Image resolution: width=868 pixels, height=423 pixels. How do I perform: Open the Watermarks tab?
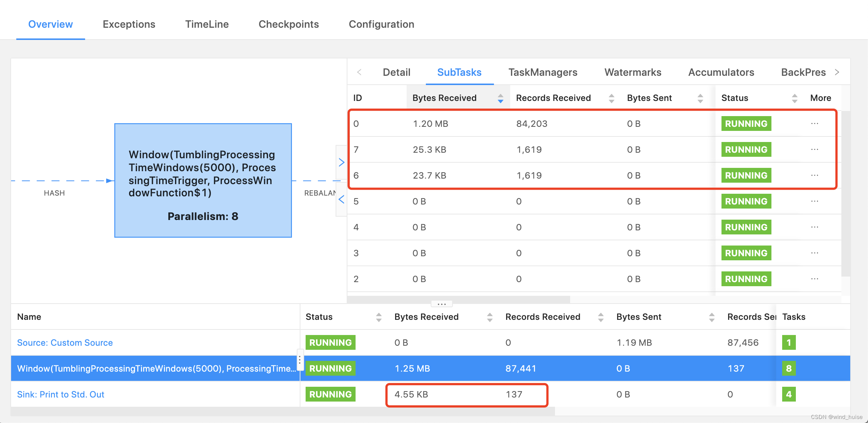[633, 72]
